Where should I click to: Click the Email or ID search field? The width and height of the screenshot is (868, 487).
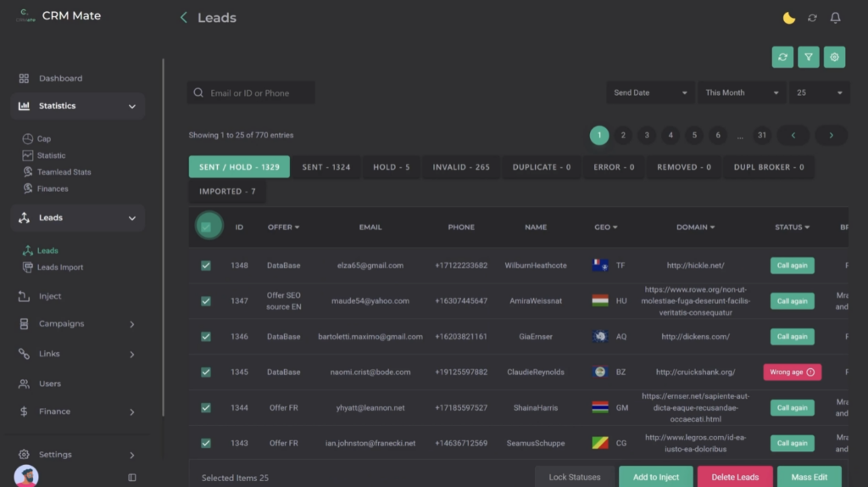(251, 93)
